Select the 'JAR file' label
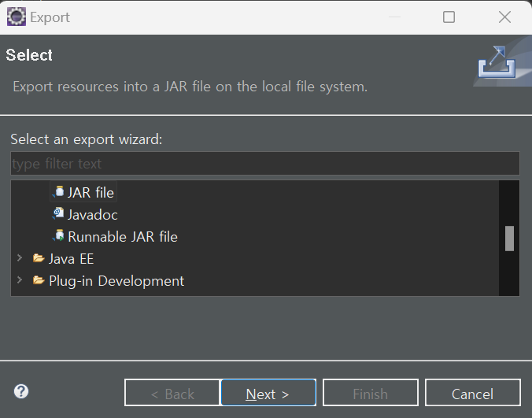 coord(91,193)
